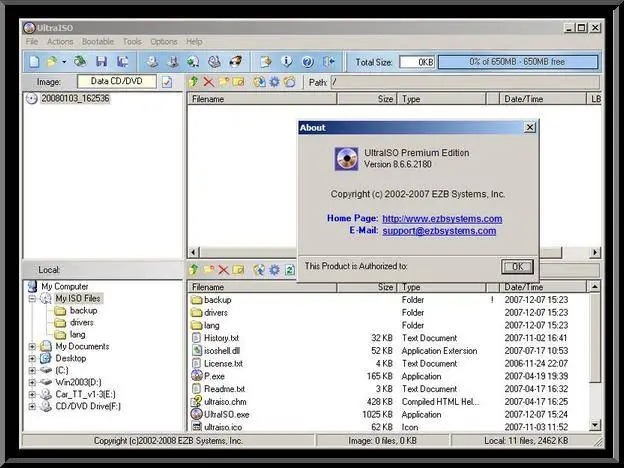This screenshot has width=624, height=468.
Task: Click the Mount to Virtual Drive icon
Action: point(214,62)
